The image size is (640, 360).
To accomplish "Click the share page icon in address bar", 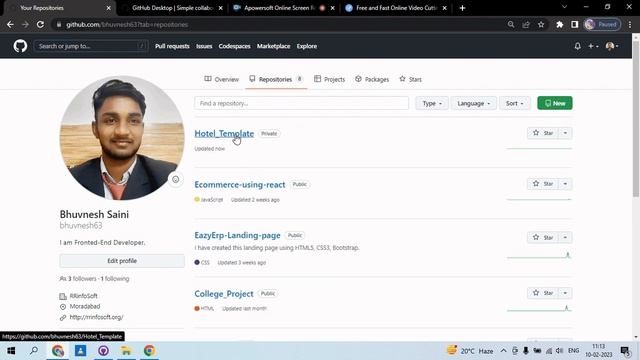I will pos(526,24).
